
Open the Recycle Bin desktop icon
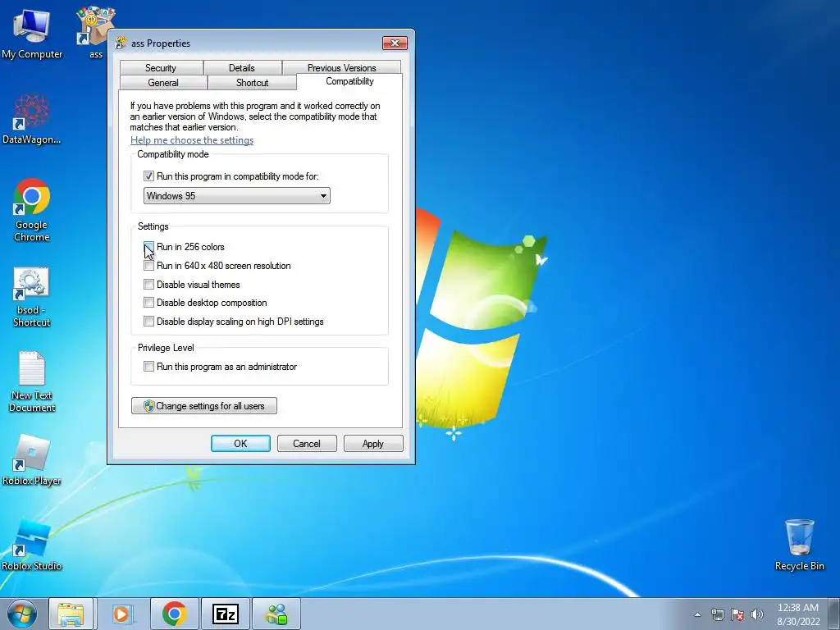(x=799, y=545)
